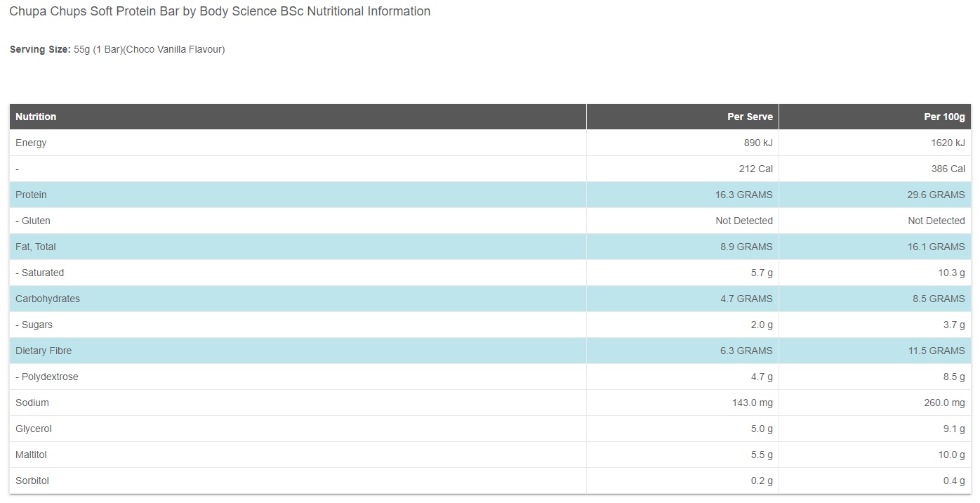The height and width of the screenshot is (503, 980).
Task: Click the 6.3 GRAMS fibre value
Action: 747,351
